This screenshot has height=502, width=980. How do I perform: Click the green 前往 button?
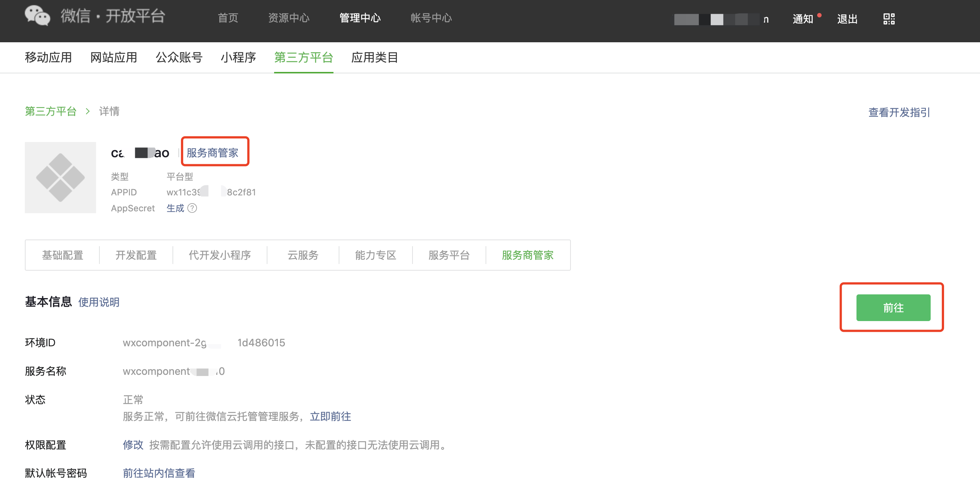pos(893,307)
